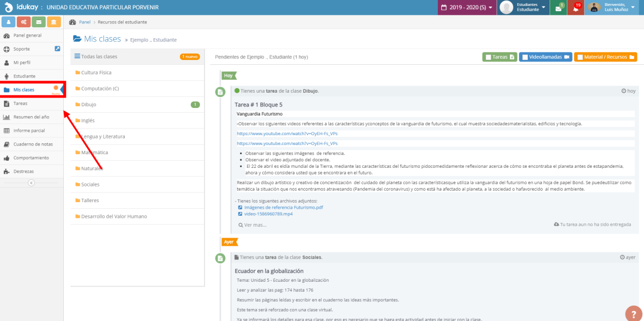Toggle the Tareas filter checkbox
This screenshot has height=321, width=644.
[489, 57]
